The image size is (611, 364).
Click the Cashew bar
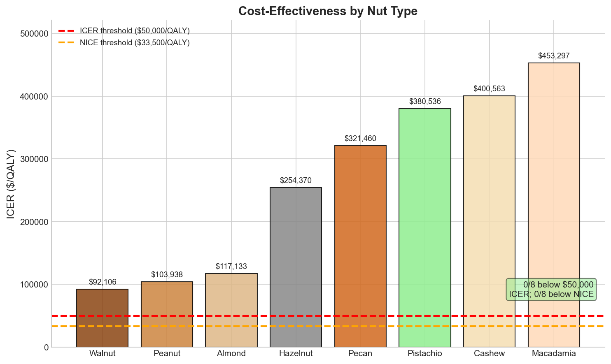point(489,222)
